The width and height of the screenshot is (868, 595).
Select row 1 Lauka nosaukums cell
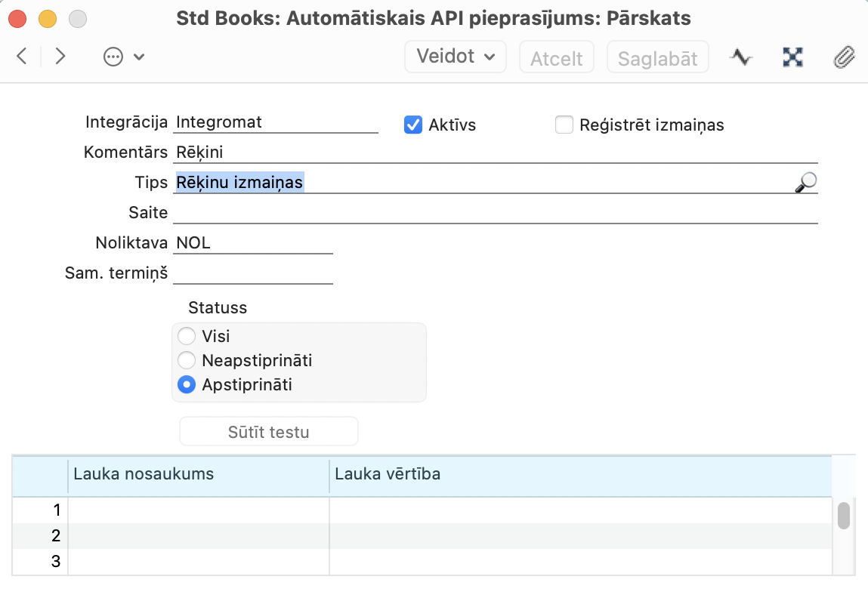point(198,510)
